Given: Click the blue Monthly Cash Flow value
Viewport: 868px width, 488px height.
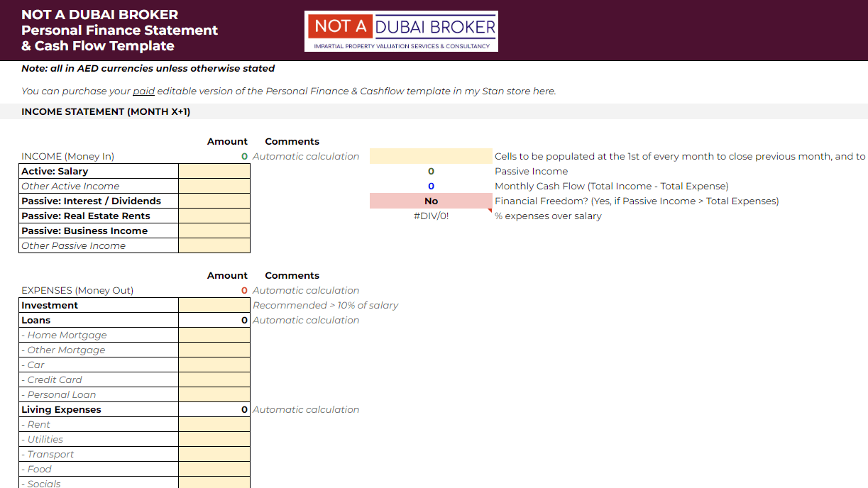Looking at the screenshot, I should pyautogui.click(x=431, y=186).
